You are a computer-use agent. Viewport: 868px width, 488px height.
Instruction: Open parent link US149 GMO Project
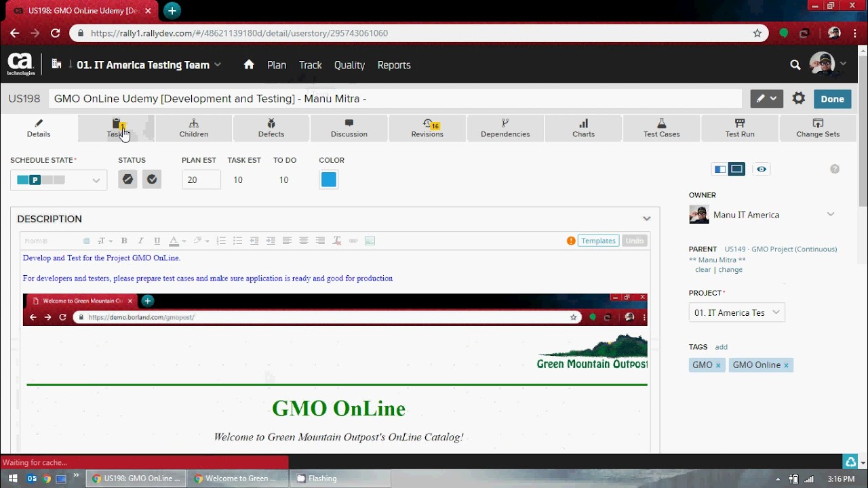tap(781, 249)
